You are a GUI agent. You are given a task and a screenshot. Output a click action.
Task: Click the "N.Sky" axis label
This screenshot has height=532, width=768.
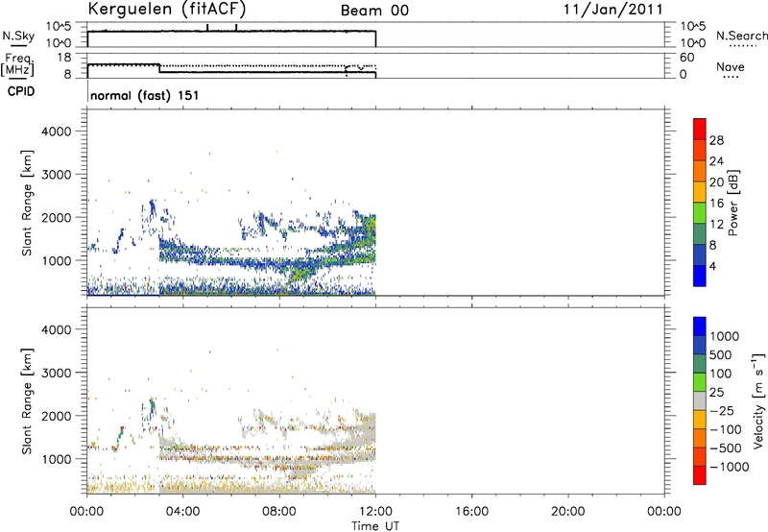(18, 36)
